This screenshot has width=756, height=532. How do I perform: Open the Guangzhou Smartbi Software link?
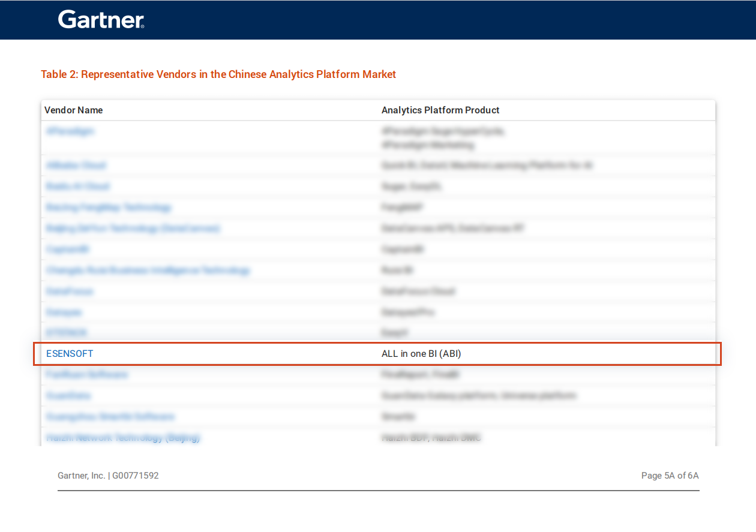[110, 416]
